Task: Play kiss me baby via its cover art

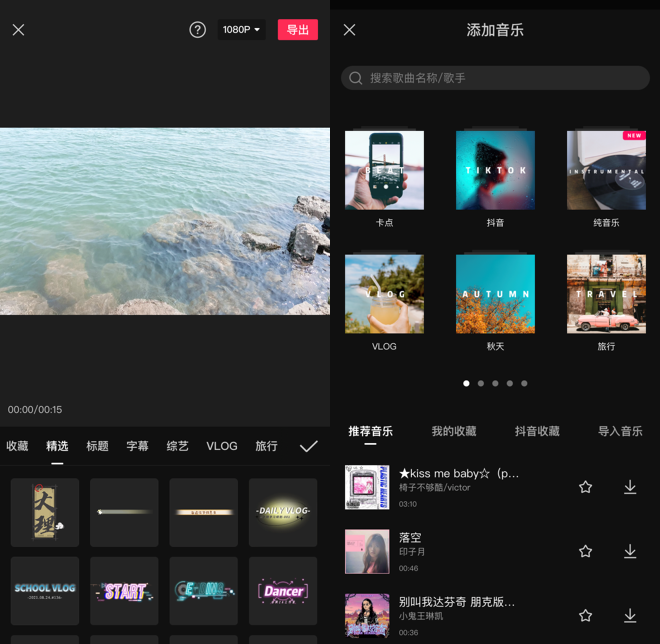Action: (367, 487)
